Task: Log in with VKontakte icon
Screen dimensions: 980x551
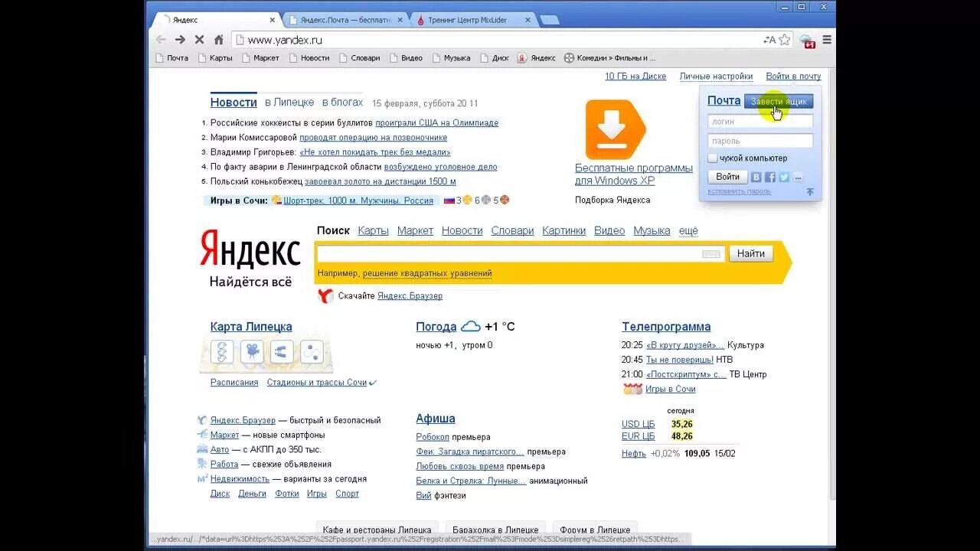Action: coord(756,177)
